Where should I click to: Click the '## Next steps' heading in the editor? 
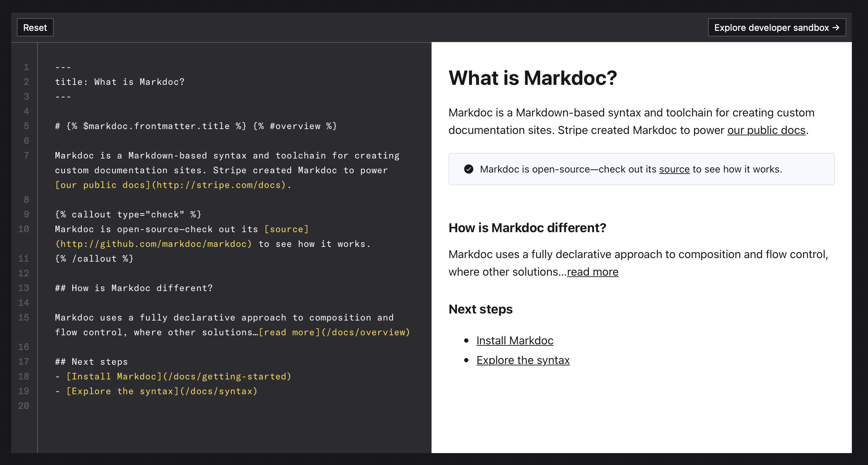[91, 362]
